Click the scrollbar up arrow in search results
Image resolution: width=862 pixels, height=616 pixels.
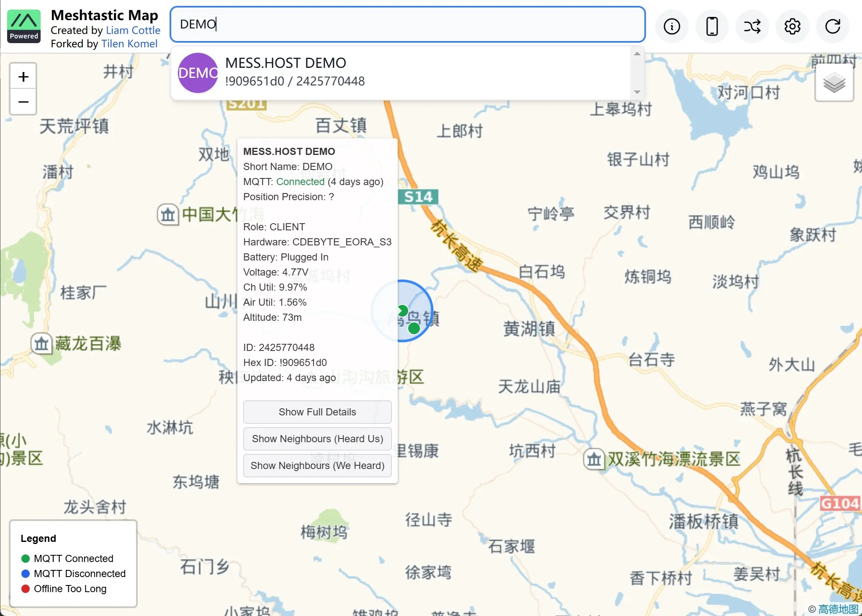click(x=637, y=53)
